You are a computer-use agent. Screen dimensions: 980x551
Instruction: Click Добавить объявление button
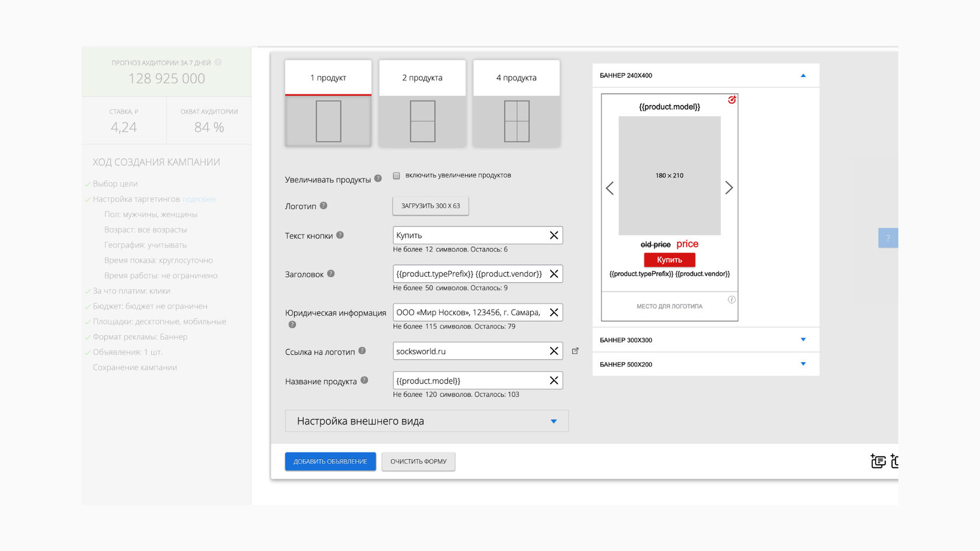click(330, 461)
